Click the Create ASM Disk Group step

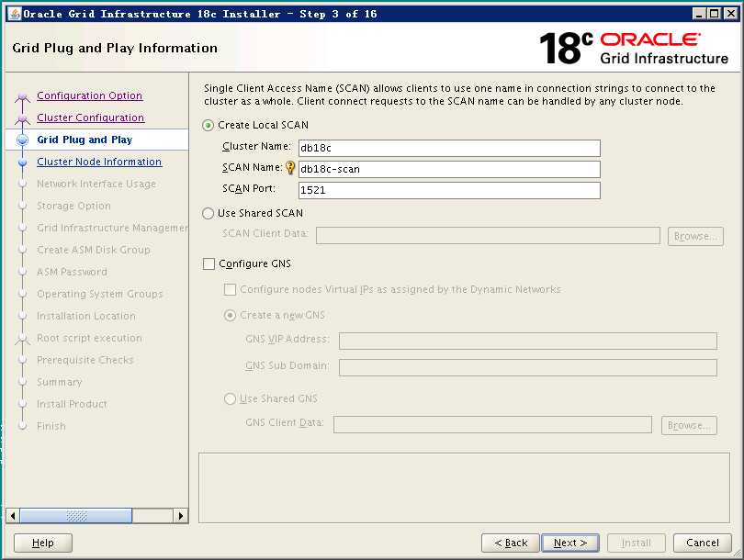(94, 250)
